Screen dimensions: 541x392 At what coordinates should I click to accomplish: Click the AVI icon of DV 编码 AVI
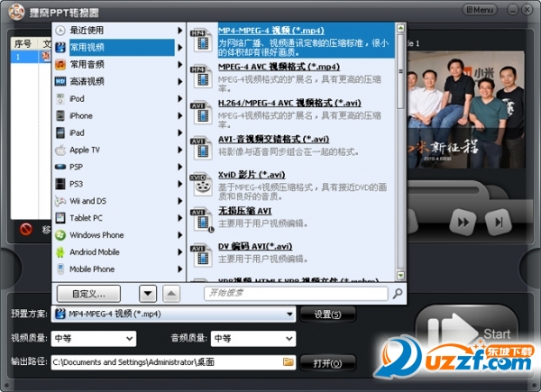point(201,256)
